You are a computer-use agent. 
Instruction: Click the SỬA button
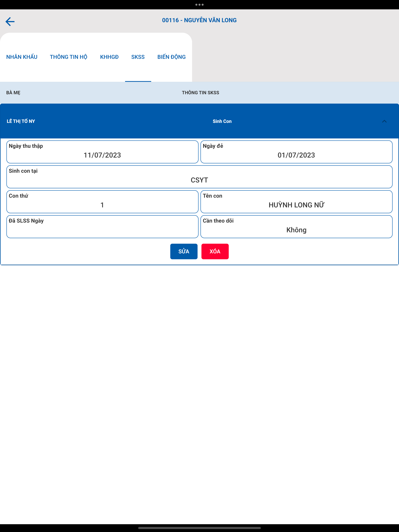tap(184, 251)
